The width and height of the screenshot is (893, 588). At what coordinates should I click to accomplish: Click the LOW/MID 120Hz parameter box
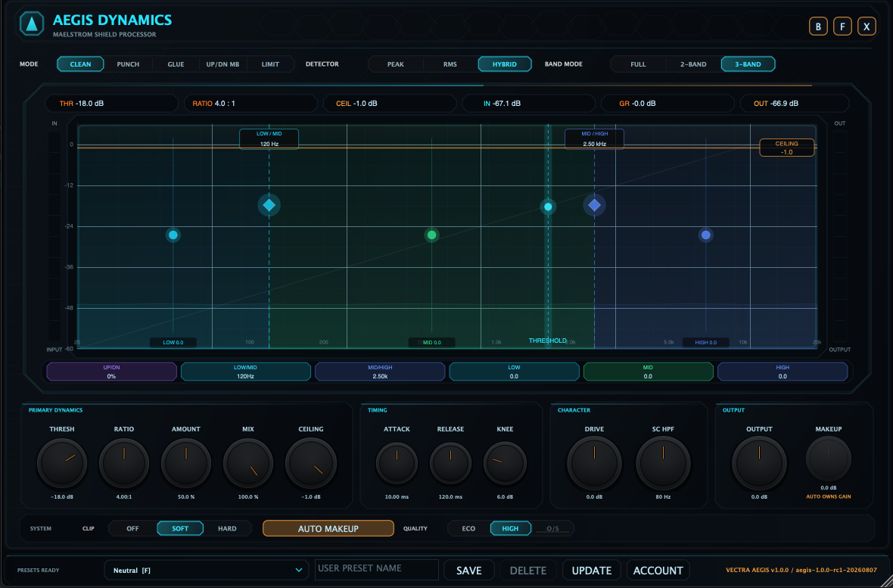(246, 372)
